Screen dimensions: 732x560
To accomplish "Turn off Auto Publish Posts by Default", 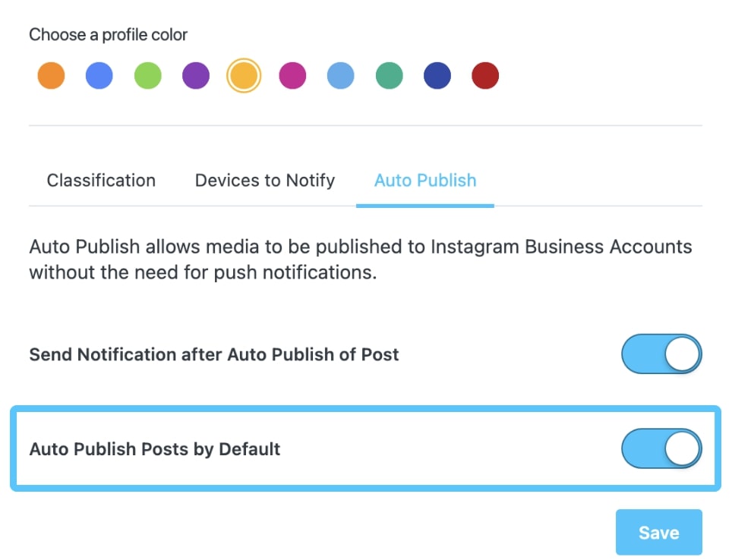I will 661,448.
